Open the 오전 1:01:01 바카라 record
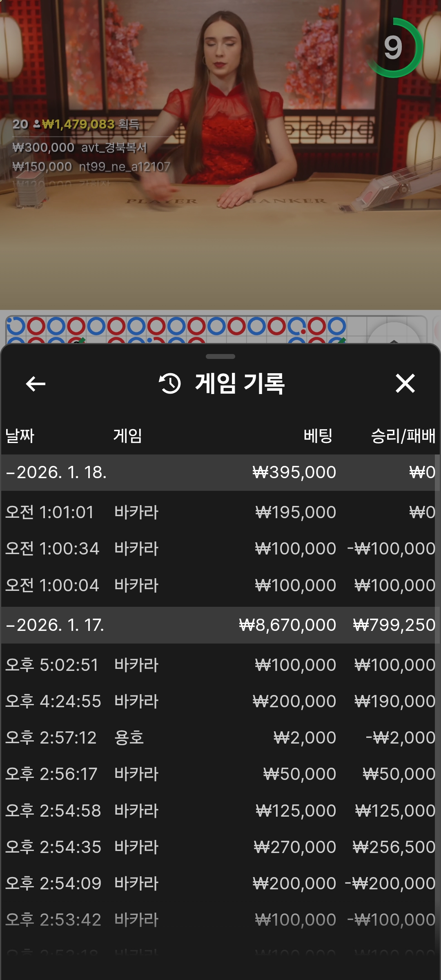 pos(220,512)
